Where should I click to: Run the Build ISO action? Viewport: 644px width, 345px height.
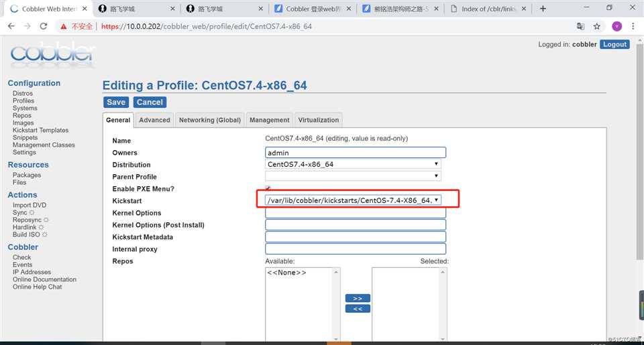pyautogui.click(x=26, y=234)
